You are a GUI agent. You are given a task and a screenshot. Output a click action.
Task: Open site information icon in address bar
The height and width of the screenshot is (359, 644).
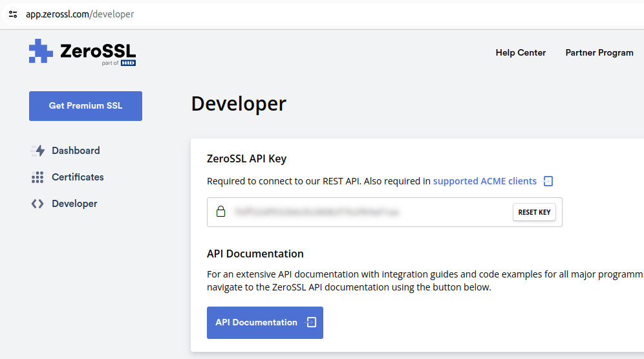tap(13, 14)
